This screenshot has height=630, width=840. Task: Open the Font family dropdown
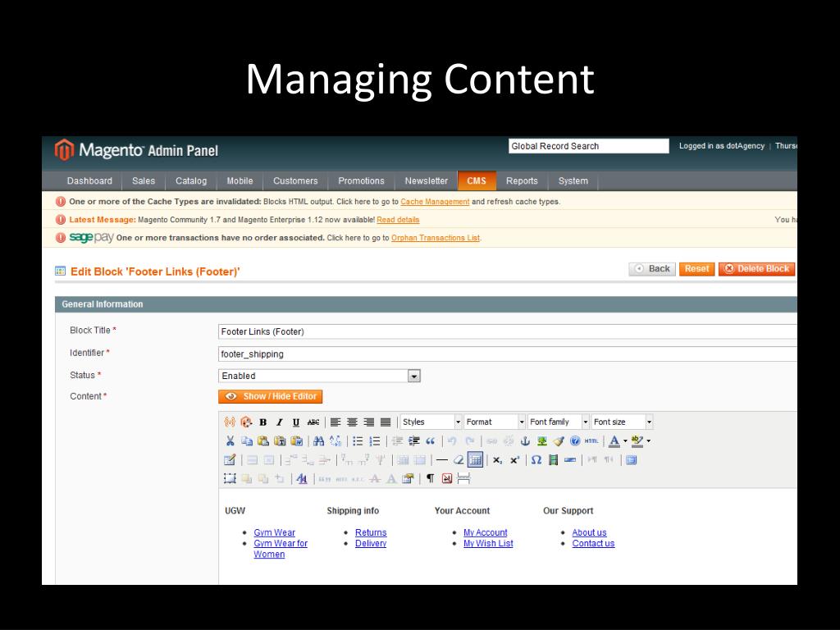pos(559,422)
